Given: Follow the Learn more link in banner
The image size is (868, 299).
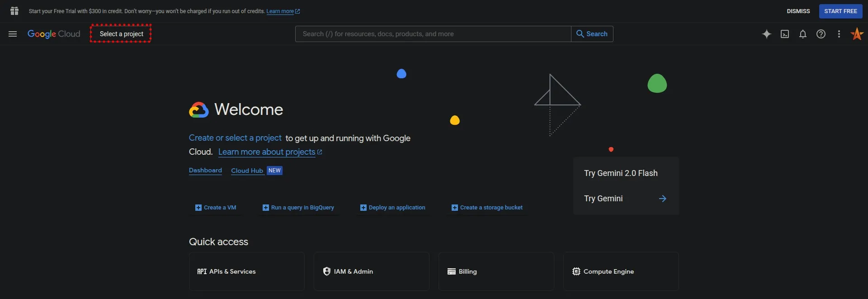Looking at the screenshot, I should [x=280, y=11].
